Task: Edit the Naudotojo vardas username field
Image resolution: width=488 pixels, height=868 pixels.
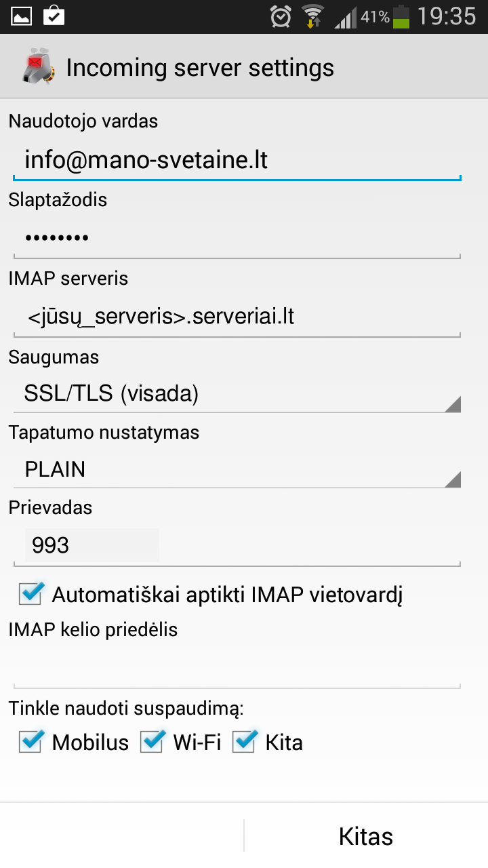Action: (237, 161)
